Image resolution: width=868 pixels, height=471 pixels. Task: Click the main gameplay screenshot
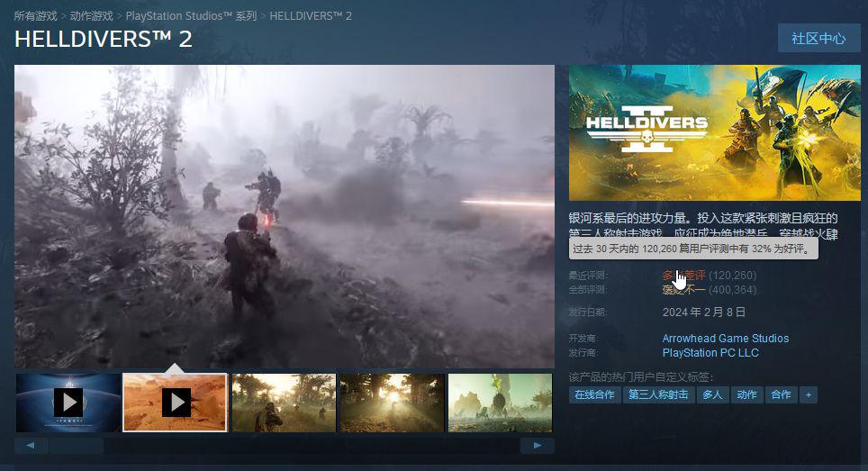pyautogui.click(x=285, y=216)
